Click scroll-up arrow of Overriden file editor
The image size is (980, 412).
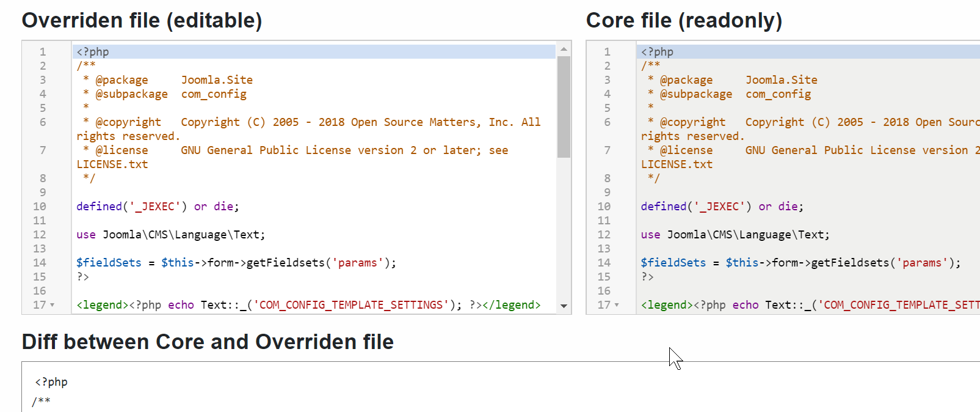564,49
